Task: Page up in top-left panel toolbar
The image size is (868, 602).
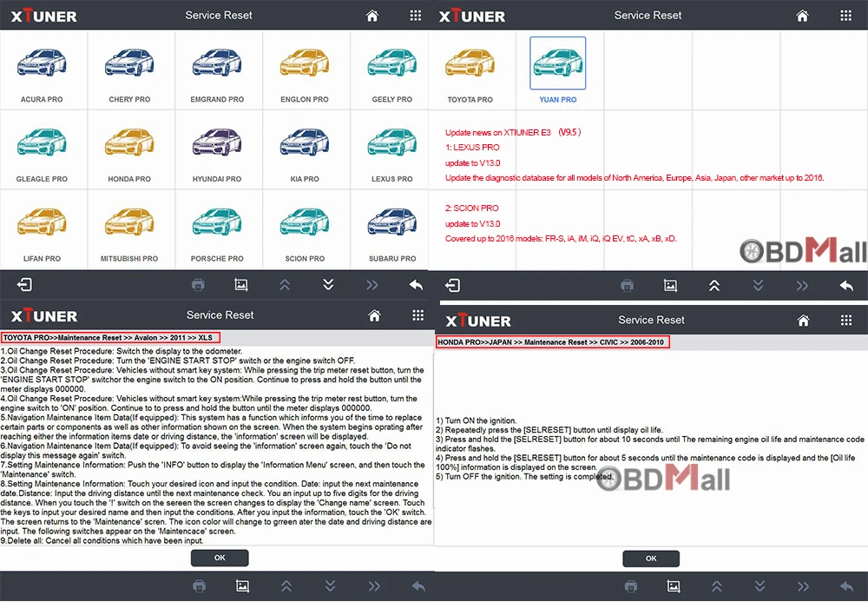Action: [285, 285]
